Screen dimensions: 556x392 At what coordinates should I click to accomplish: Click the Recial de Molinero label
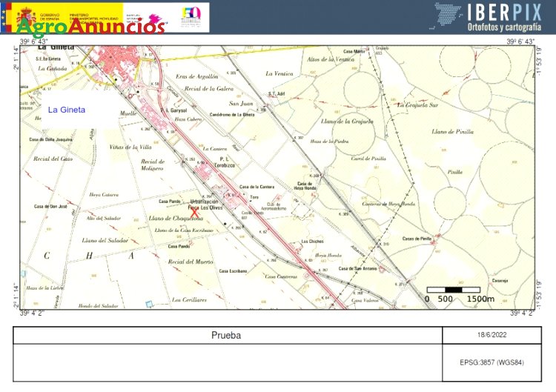[152, 165]
